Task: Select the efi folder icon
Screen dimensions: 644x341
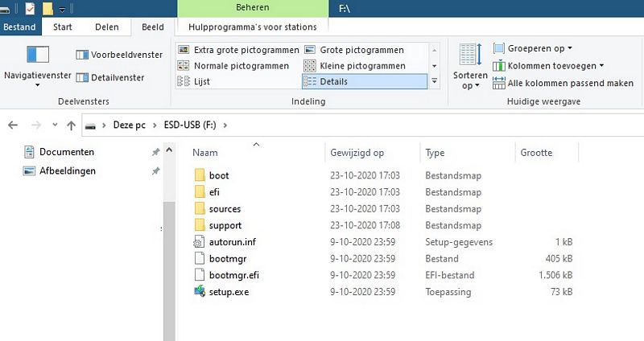Action: click(x=200, y=191)
